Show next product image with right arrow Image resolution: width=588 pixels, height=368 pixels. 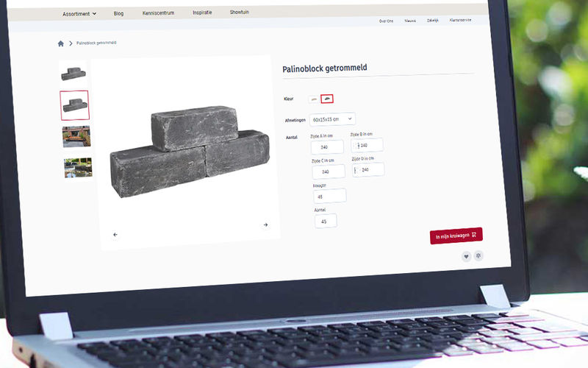[265, 225]
